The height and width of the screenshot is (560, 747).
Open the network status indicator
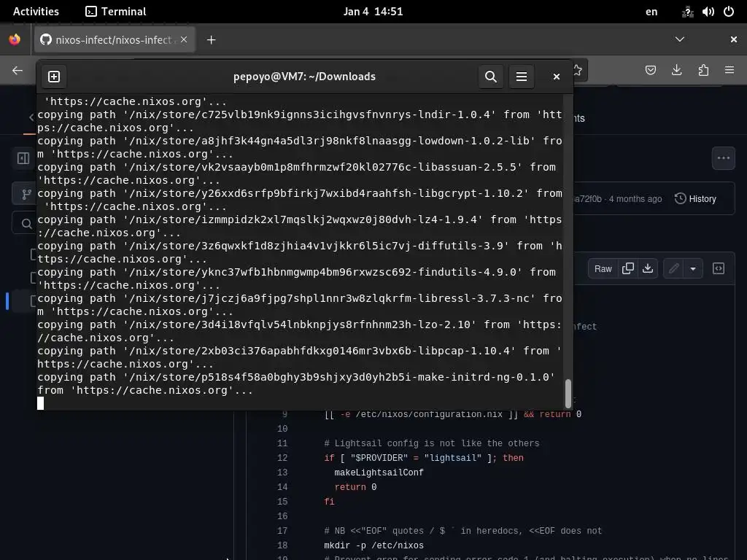coord(687,12)
